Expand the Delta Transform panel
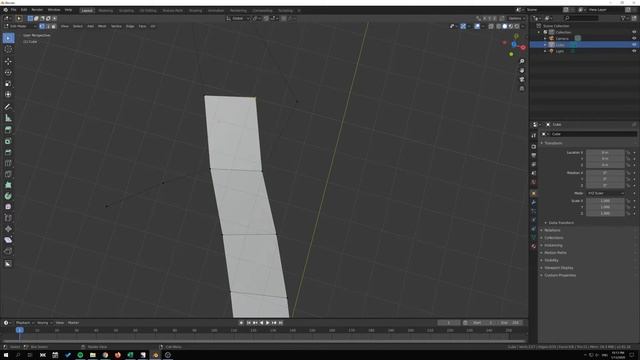 [561, 223]
